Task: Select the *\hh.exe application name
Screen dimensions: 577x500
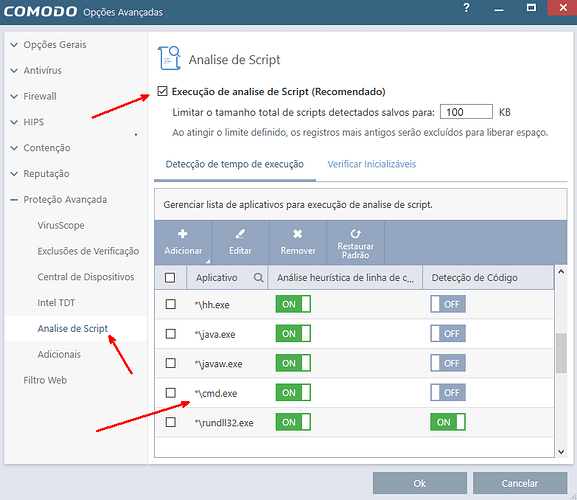Action: click(x=212, y=305)
